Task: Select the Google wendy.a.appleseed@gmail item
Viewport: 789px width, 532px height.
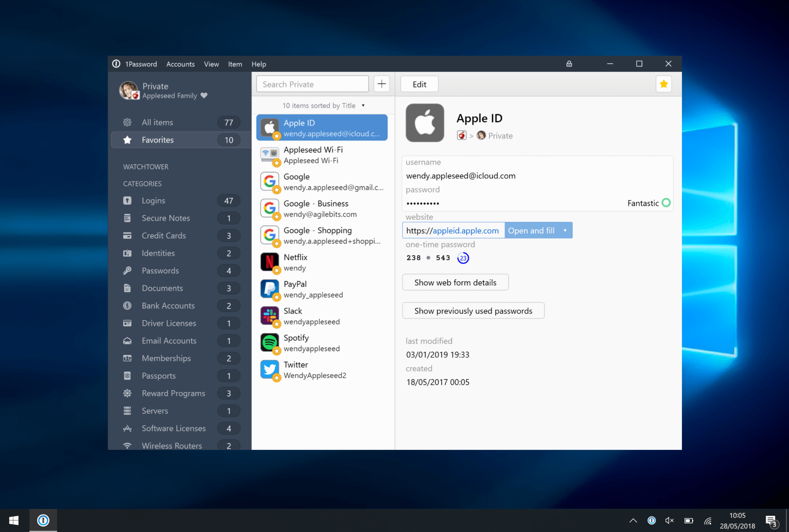Action: pos(322,182)
